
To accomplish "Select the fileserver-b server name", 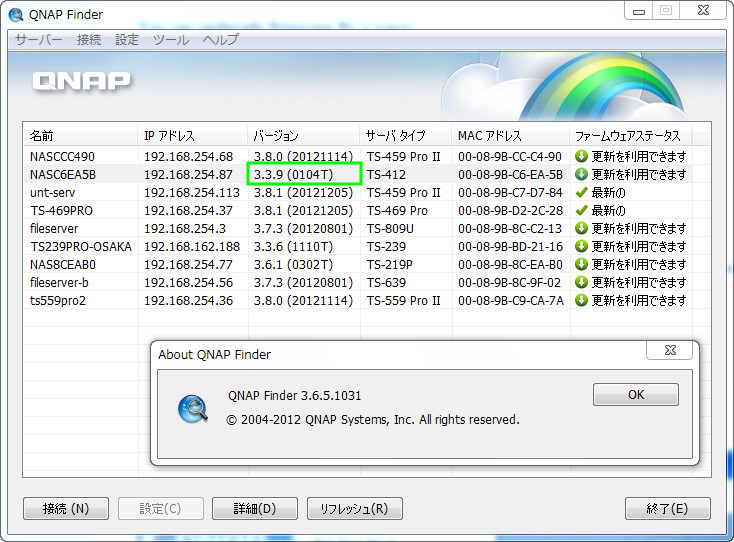I will click(59, 283).
